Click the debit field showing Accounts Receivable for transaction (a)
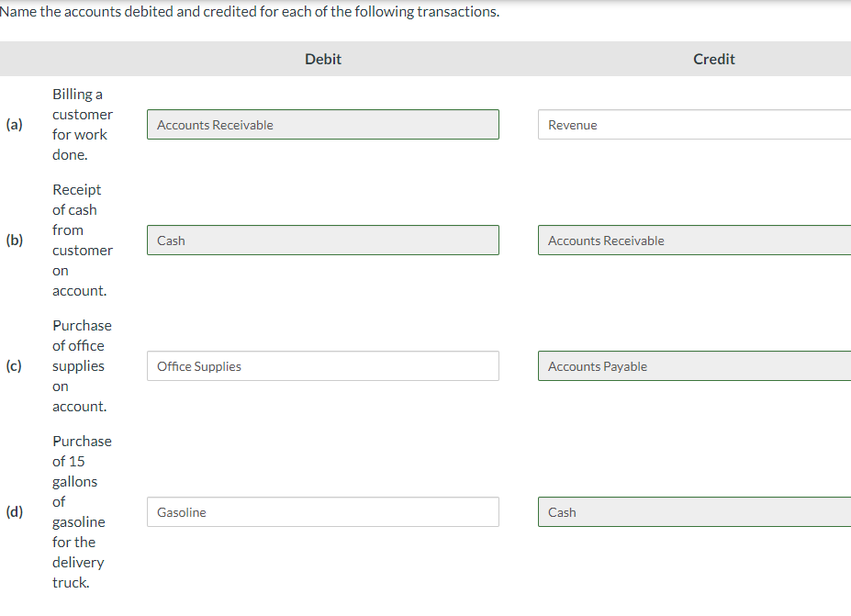Image resolution: width=851 pixels, height=616 pixels. pos(323,124)
